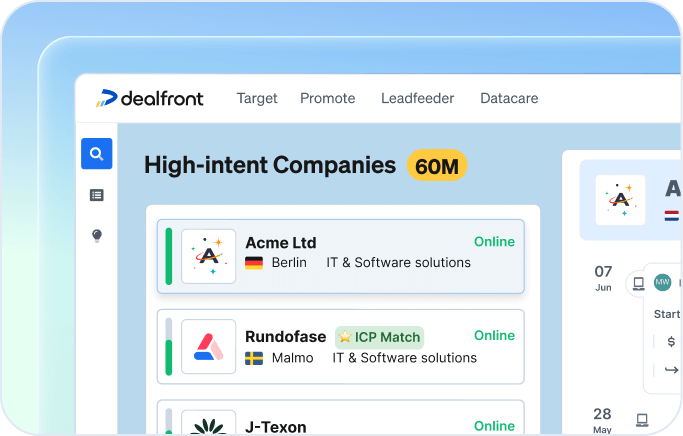Click the lightbulb insights sidebar icon
The image size is (683, 436).
click(97, 236)
